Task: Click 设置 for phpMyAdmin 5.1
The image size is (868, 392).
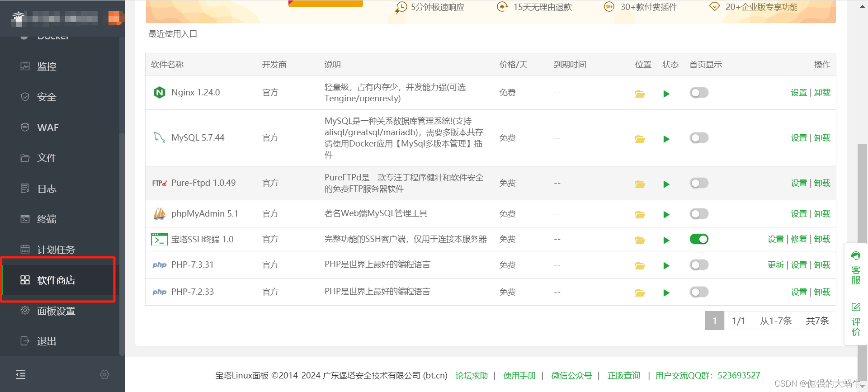Action: click(799, 213)
